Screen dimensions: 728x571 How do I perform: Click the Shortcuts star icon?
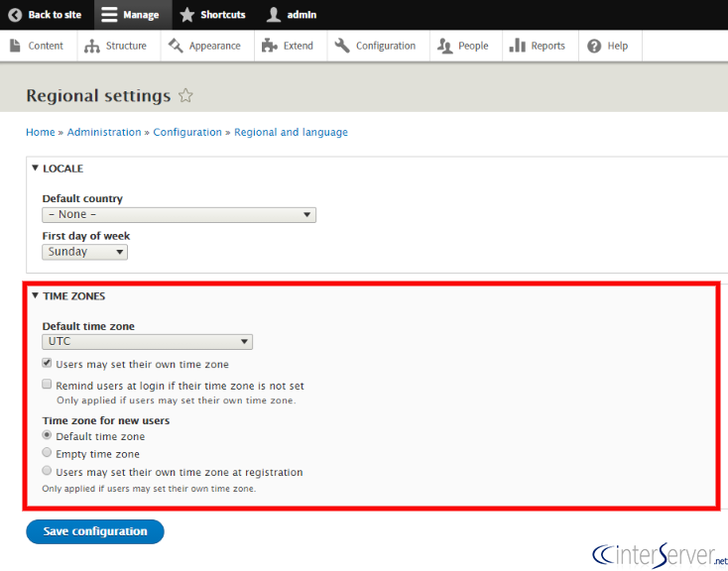click(x=187, y=15)
